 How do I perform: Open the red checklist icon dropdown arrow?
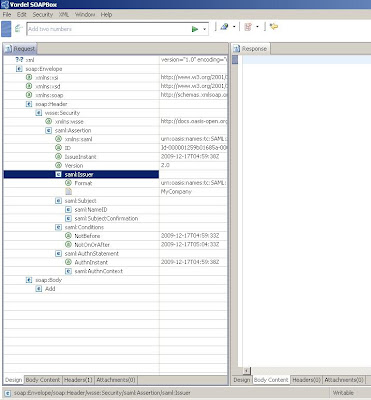click(257, 27)
